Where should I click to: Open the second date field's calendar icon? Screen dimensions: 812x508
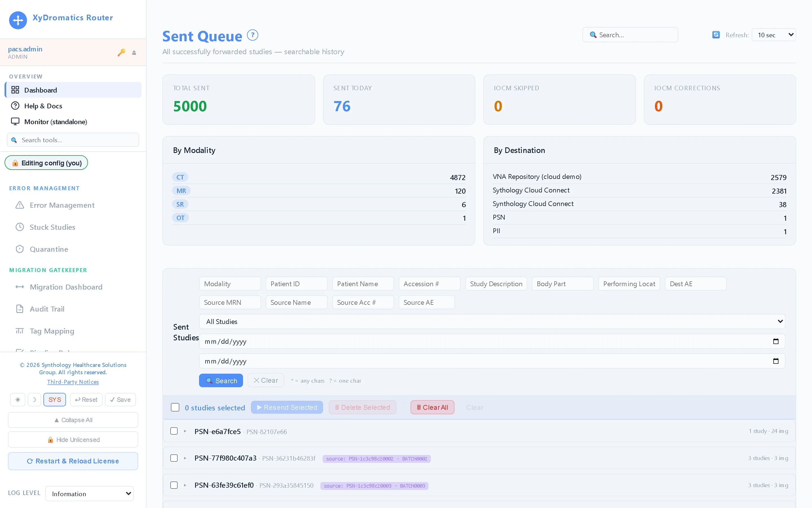(x=776, y=361)
